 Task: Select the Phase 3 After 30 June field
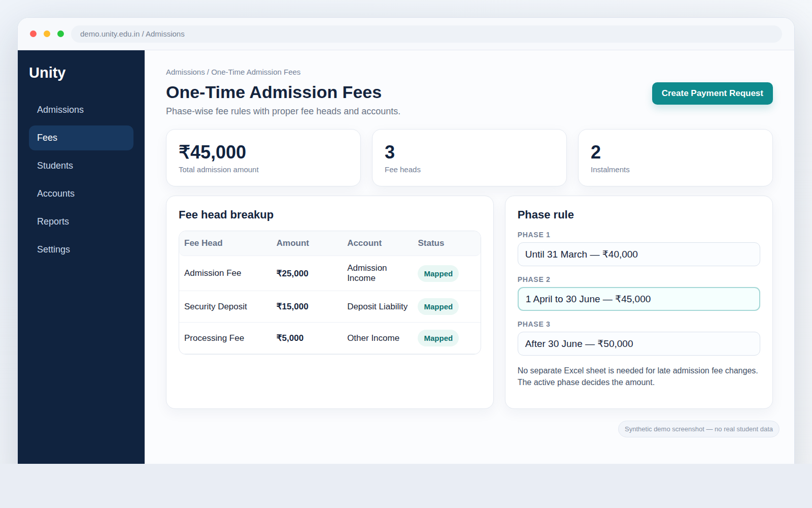(x=638, y=343)
